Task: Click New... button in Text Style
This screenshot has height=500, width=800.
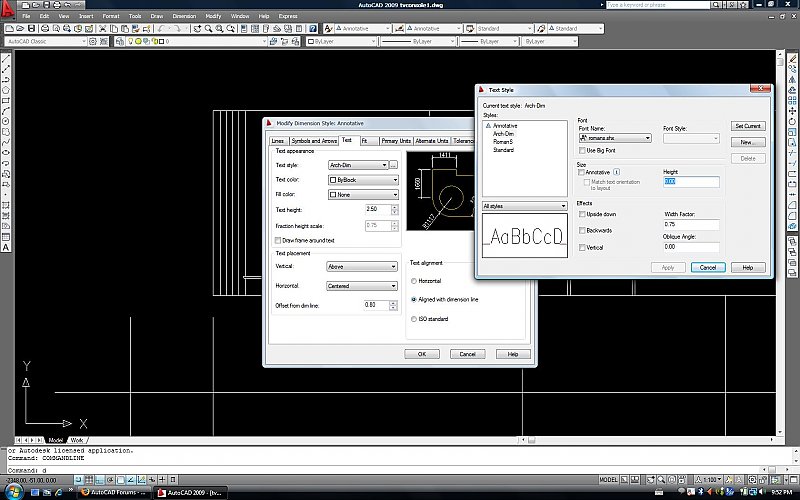Action: click(x=748, y=142)
